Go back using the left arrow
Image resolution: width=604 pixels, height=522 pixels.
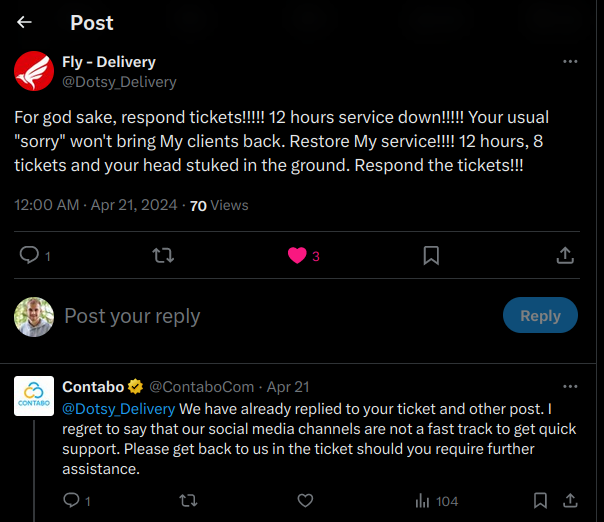pyautogui.click(x=24, y=22)
